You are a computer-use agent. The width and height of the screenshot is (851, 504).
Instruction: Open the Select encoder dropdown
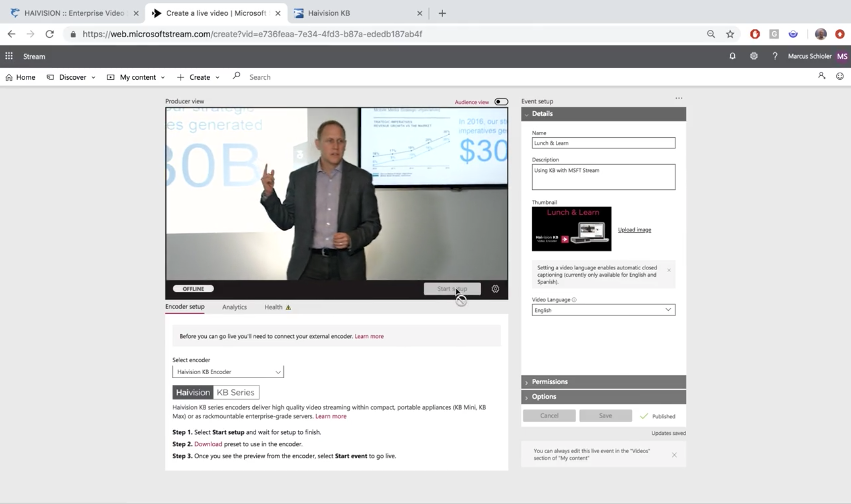(228, 372)
